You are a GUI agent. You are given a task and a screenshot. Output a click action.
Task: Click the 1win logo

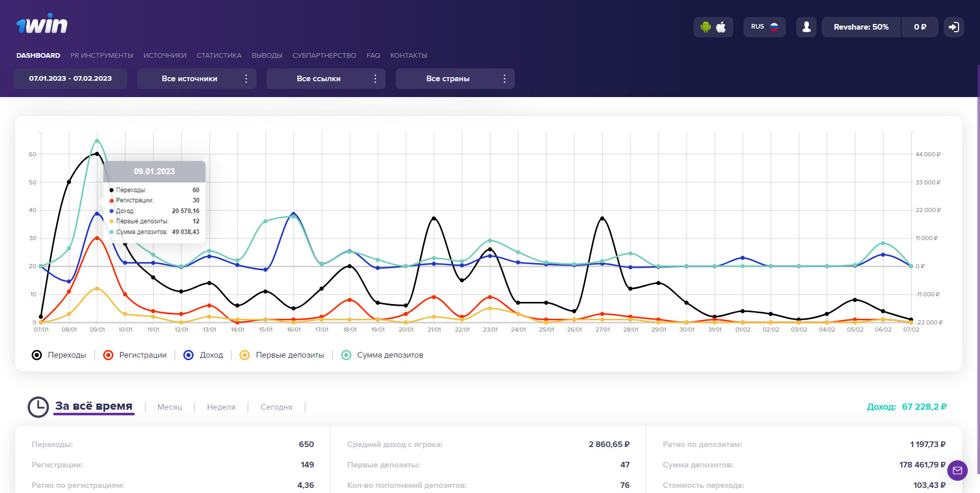(42, 24)
